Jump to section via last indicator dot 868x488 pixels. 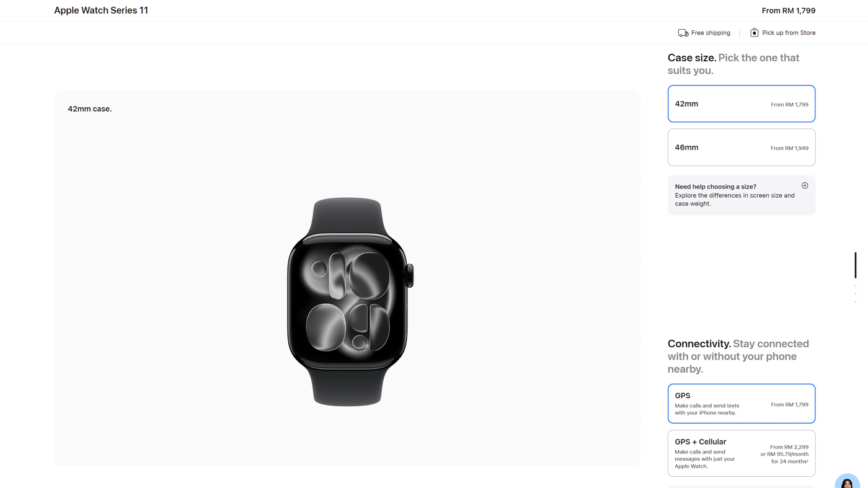(x=856, y=302)
